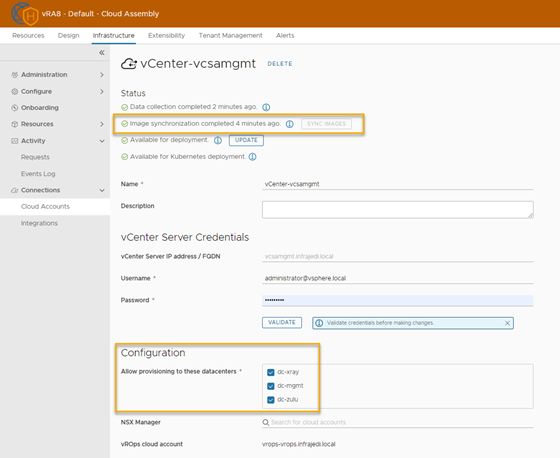Image resolution: width=560 pixels, height=458 pixels.
Task: Go to the Alerts tab
Action: click(x=285, y=35)
